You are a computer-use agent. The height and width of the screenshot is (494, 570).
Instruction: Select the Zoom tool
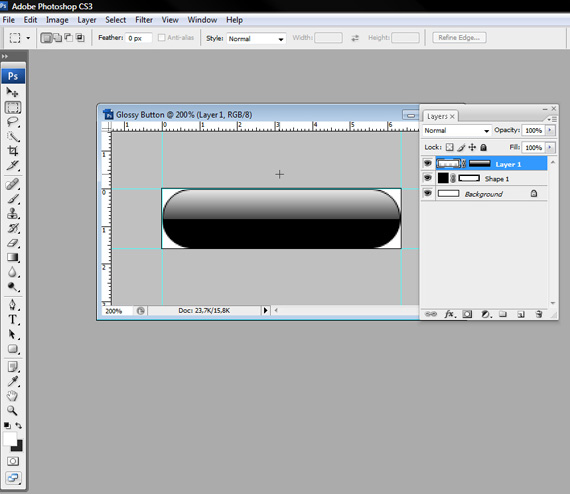pos(12,411)
